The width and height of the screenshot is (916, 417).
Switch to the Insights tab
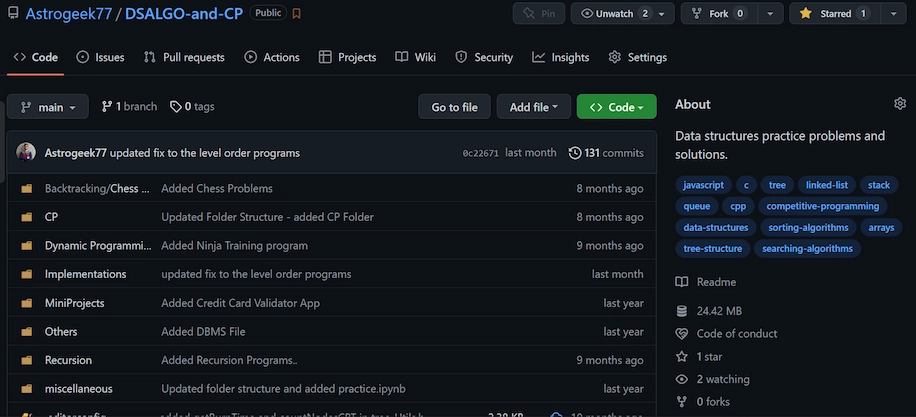coord(560,57)
